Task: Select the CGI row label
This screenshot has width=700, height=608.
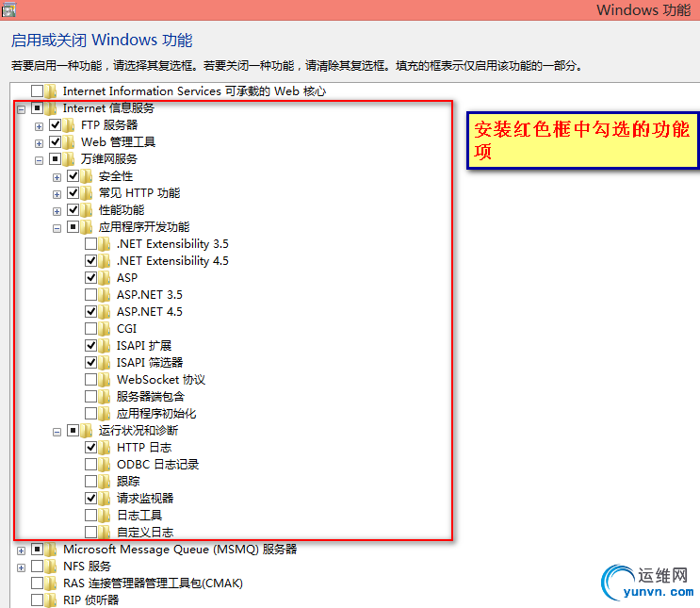Action: (127, 329)
